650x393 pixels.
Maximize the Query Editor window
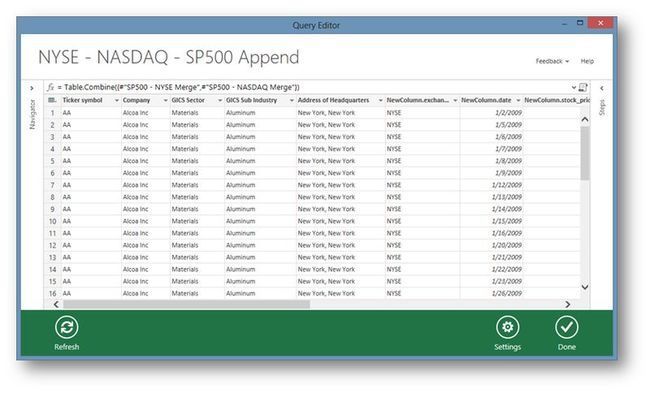pos(580,23)
